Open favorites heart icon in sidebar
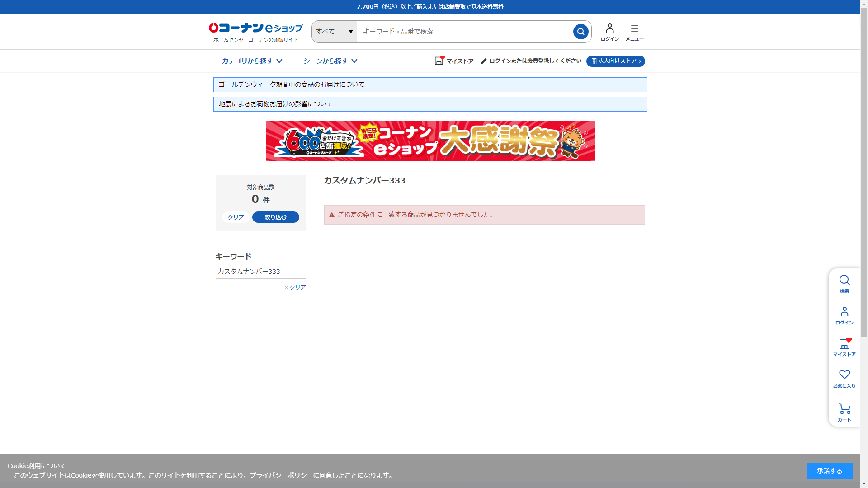This screenshot has width=868, height=488. 844,375
